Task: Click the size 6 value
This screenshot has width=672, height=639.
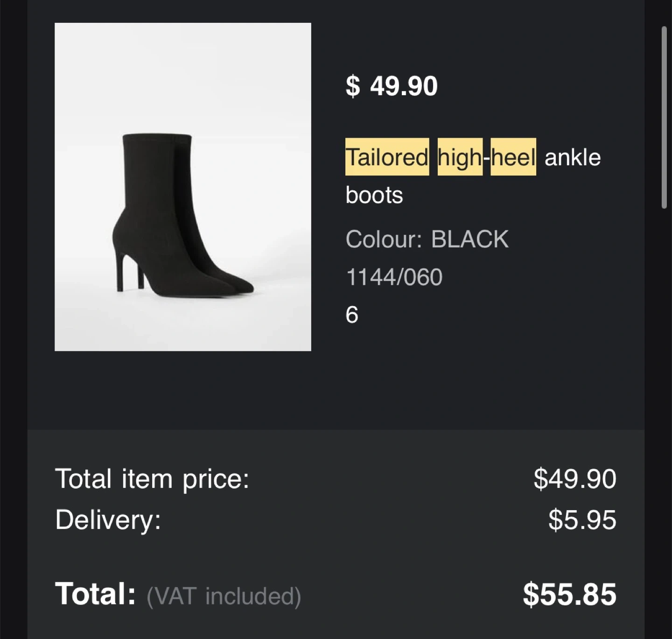Action: pos(352,315)
